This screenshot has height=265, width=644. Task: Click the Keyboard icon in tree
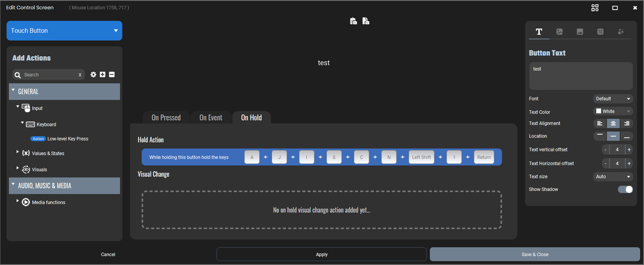click(x=30, y=124)
